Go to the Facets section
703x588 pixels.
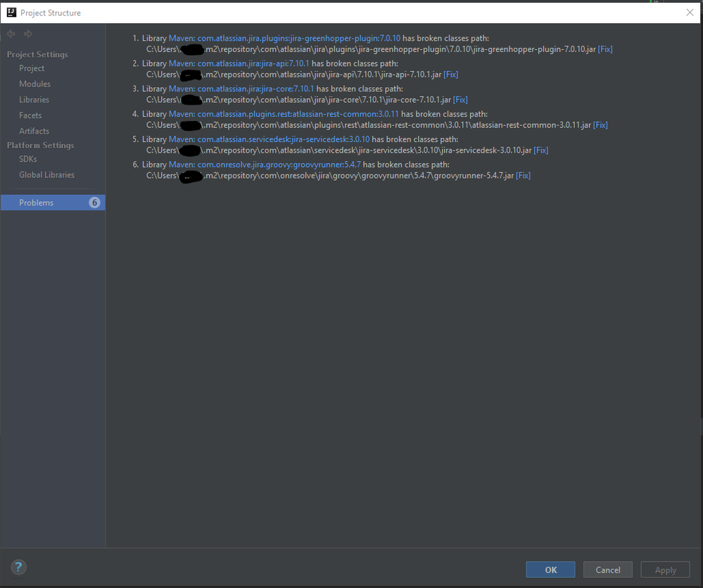(x=30, y=115)
